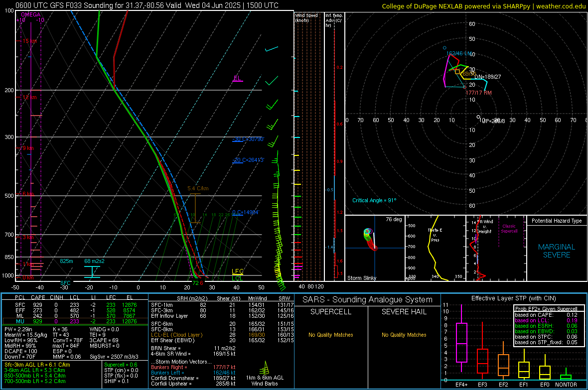Click the Bunkers Right = 177/17 kt line
Image resolution: width=588 pixels, height=390 pixels.
tap(193, 367)
